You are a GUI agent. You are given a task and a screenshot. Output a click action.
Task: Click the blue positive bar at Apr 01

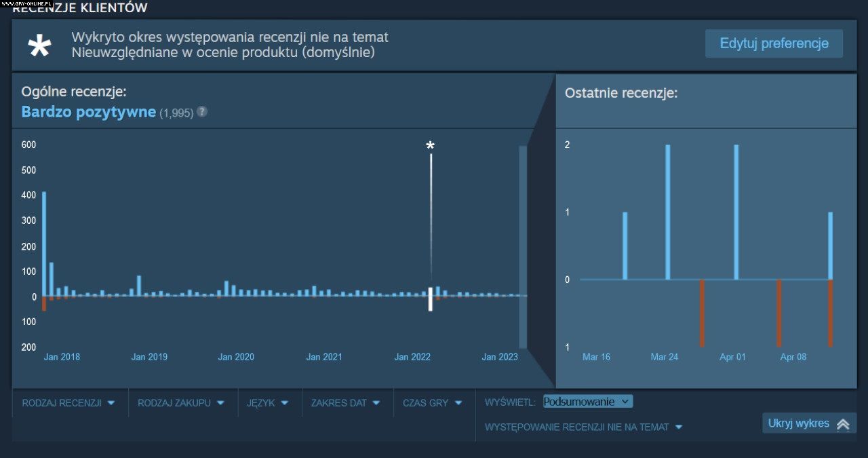[x=736, y=212]
